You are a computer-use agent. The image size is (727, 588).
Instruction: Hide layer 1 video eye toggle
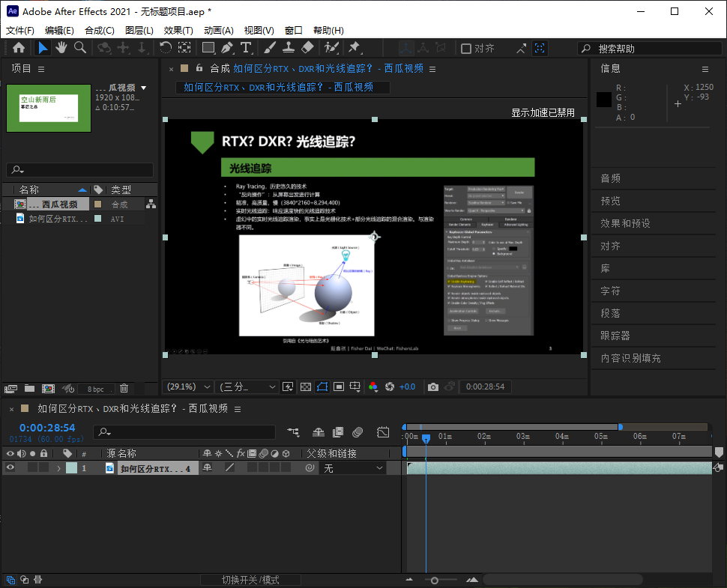click(10, 468)
